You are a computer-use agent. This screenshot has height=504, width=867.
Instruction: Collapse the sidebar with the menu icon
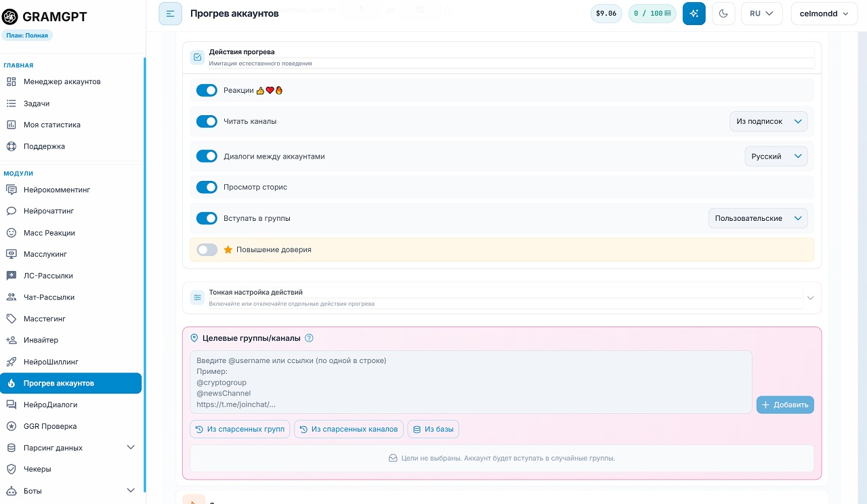(x=171, y=14)
